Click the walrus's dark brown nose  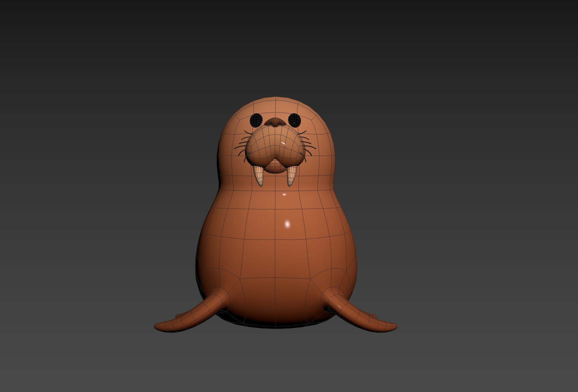coord(275,123)
